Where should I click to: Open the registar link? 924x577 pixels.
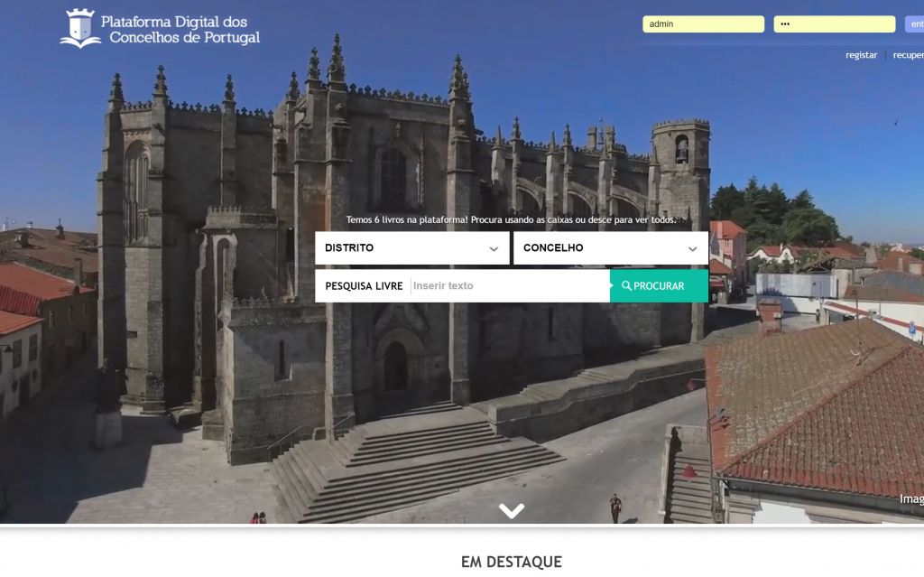[x=861, y=55]
